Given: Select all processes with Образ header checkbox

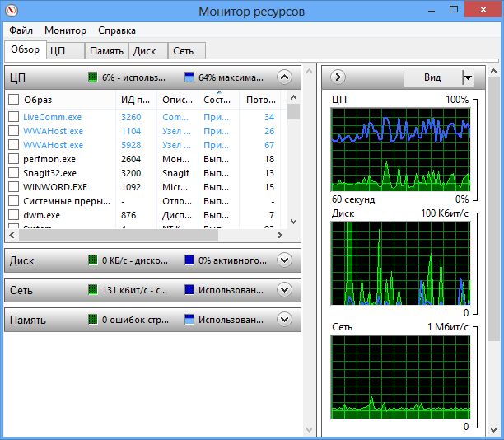Looking at the screenshot, I should (13, 100).
